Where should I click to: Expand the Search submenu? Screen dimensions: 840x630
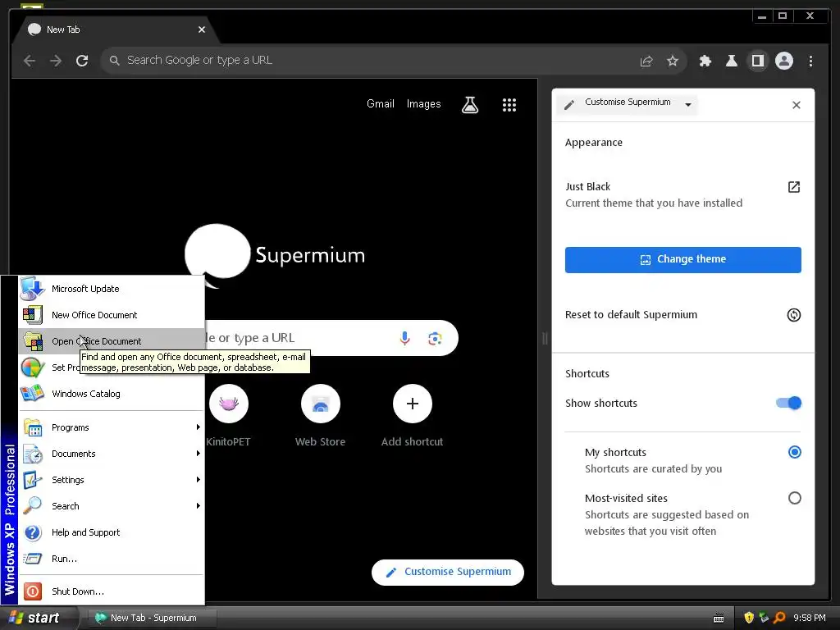point(112,506)
